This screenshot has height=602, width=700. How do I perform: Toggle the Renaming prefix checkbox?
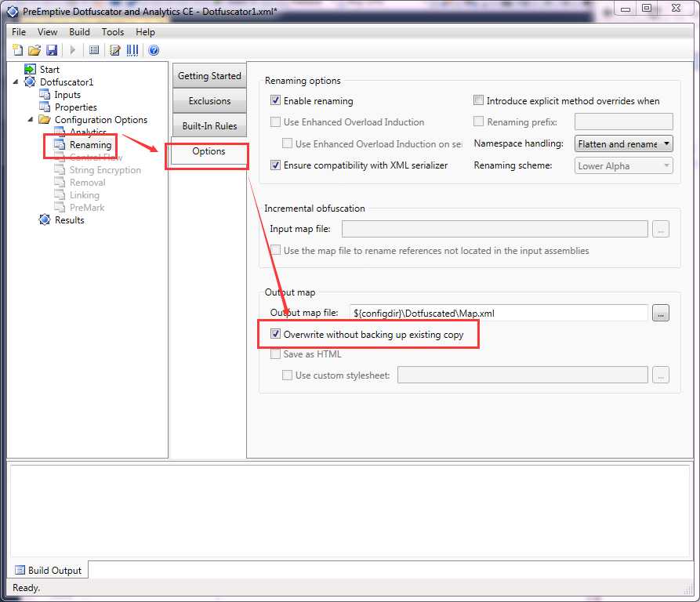[x=479, y=121]
